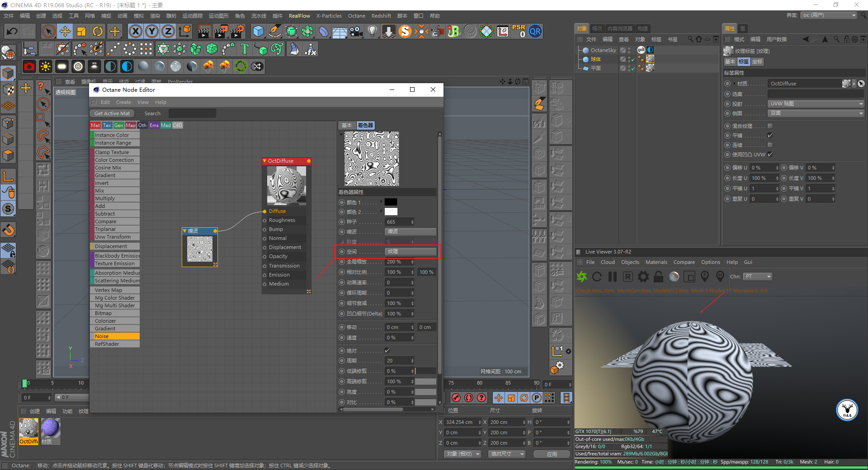The width and height of the screenshot is (868, 470).
Task: Click the pick focus pin icon
Action: [705, 276]
